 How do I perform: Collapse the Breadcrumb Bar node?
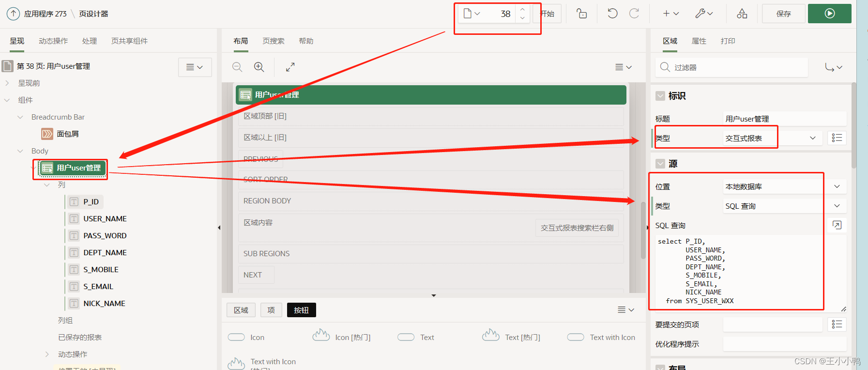(20, 117)
